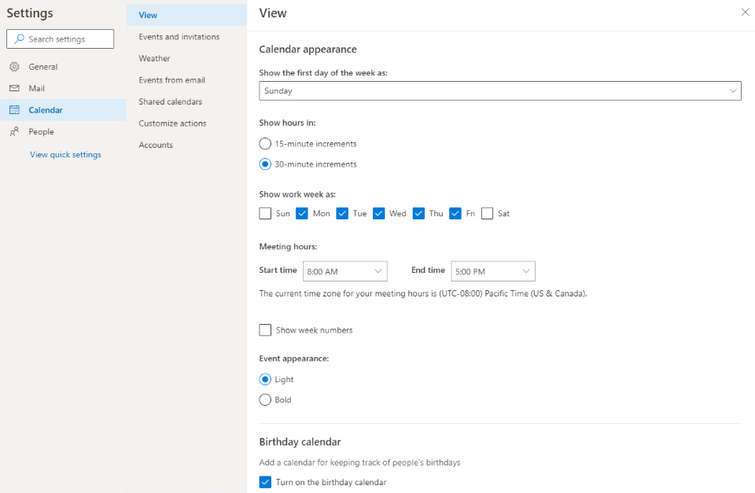Screen dimensions: 755x493
Task: Click the search magnifier icon
Action: (19, 39)
